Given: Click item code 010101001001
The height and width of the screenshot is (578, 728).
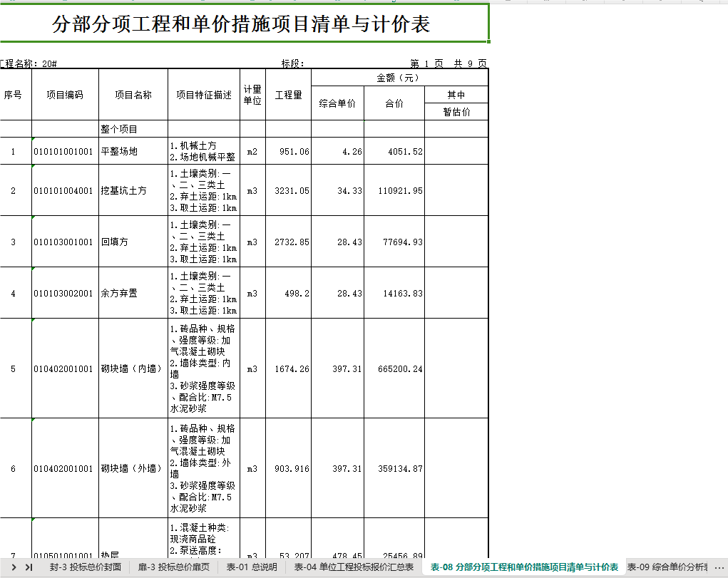Looking at the screenshot, I should pos(65,151).
